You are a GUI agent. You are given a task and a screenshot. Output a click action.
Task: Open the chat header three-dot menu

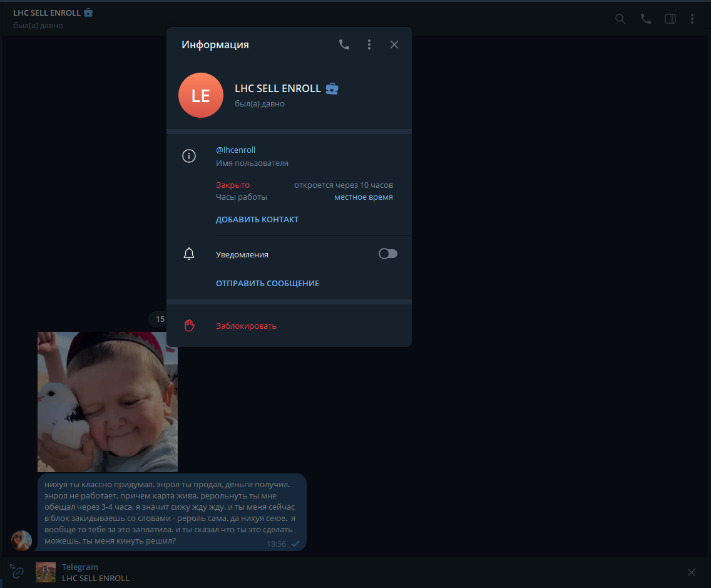coord(692,19)
